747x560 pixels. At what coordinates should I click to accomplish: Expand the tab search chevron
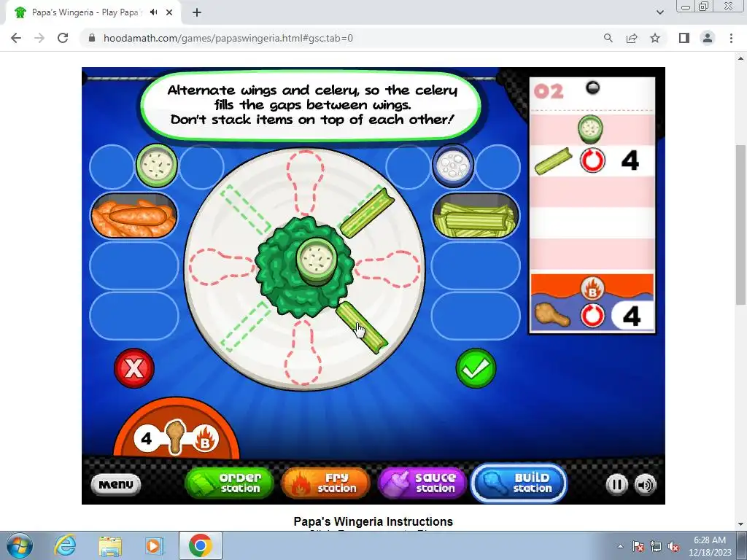point(659,12)
